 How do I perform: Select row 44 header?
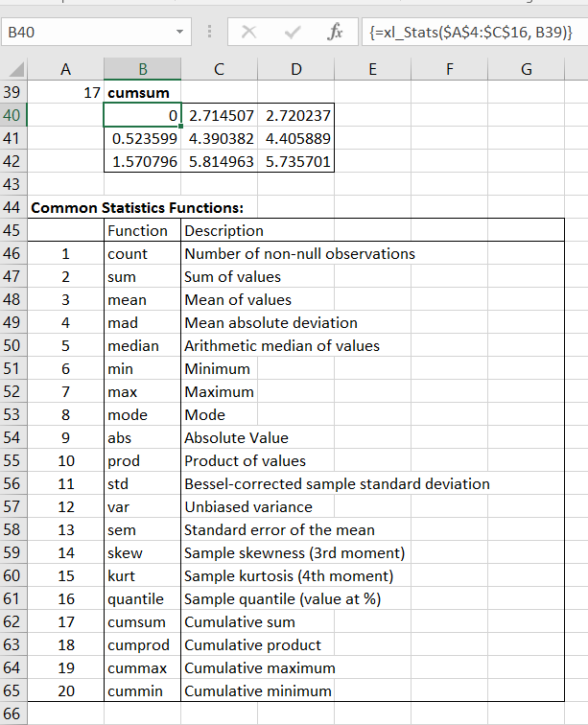12,207
